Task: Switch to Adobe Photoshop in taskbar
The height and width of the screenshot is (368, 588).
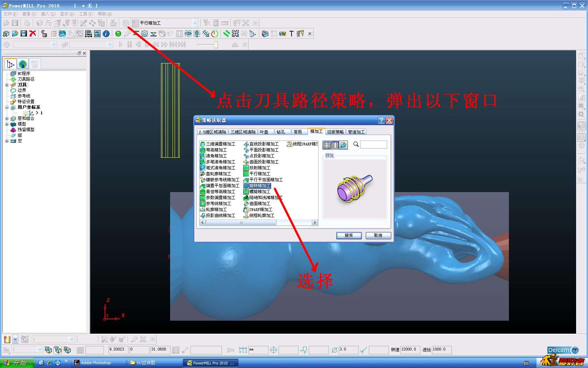Action: pos(98,363)
